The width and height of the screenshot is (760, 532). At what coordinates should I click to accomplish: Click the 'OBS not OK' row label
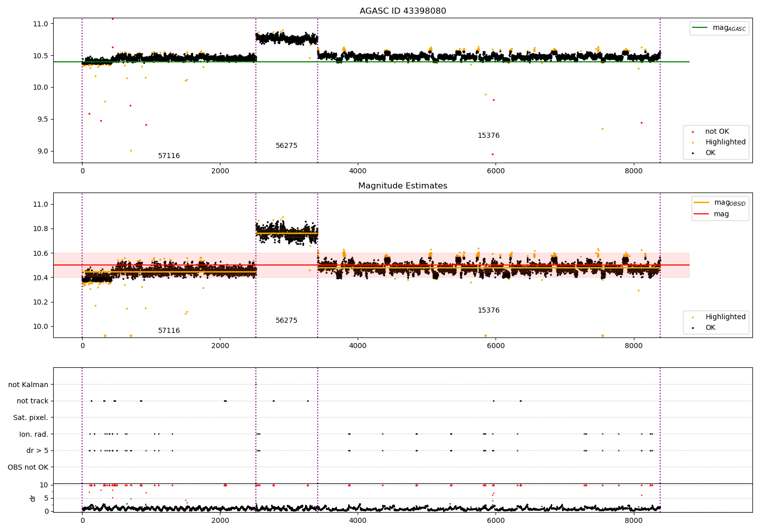28,467
